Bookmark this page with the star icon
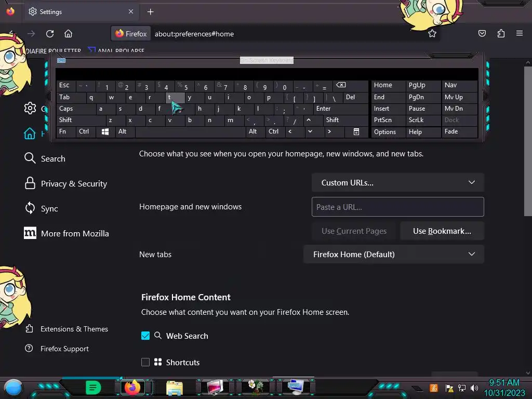Image resolution: width=532 pixels, height=399 pixels. 432,34
